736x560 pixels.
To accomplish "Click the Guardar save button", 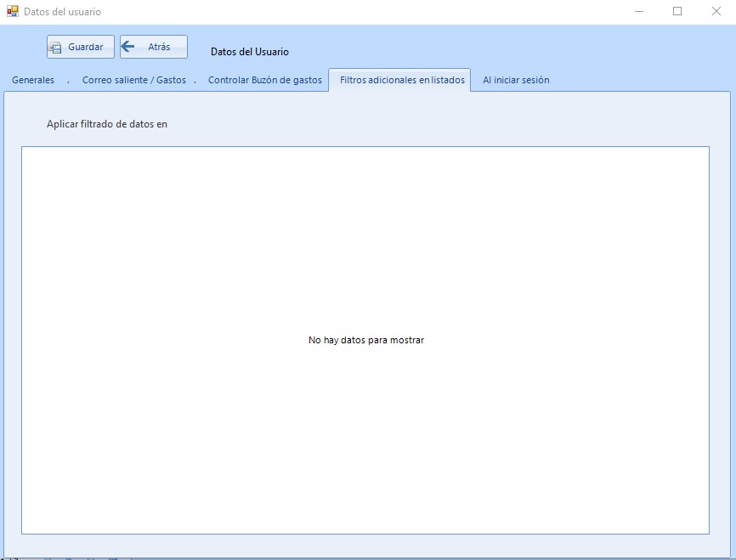I will click(80, 47).
